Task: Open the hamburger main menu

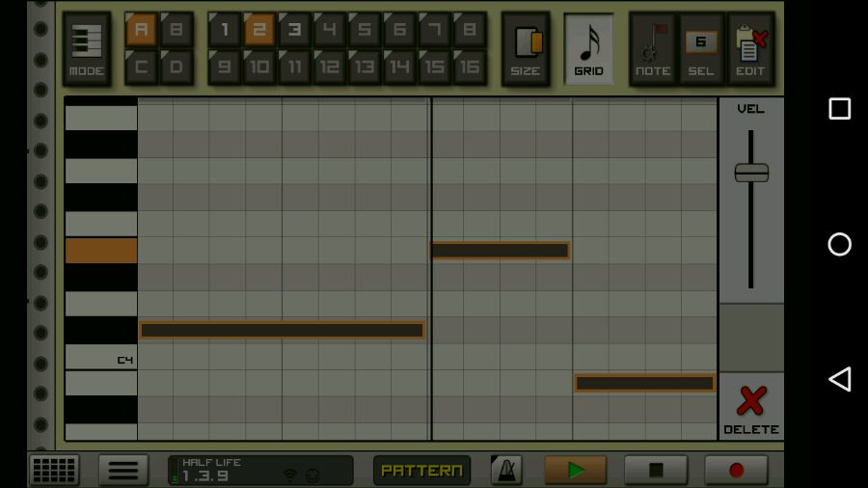Action: point(123,471)
